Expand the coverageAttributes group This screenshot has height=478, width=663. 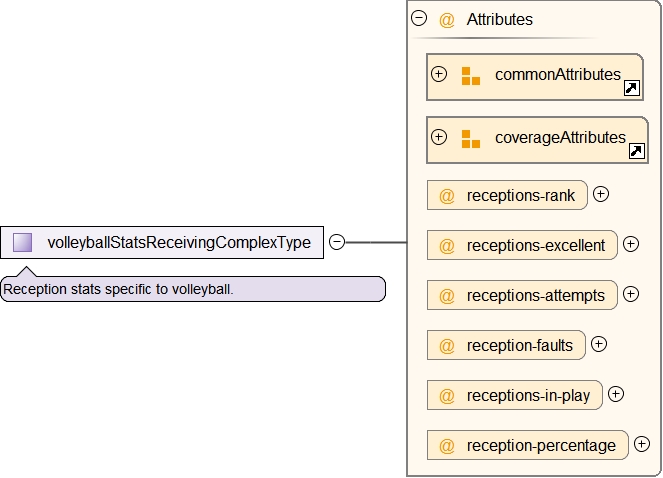[438, 137]
